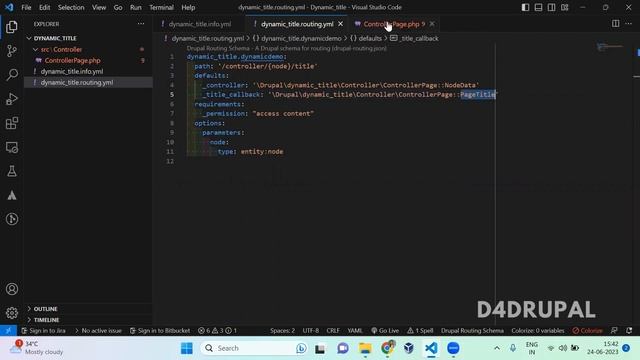Image resolution: width=640 pixels, height=360 pixels.
Task: Click defaults in the breadcrumb
Action: click(x=370, y=38)
